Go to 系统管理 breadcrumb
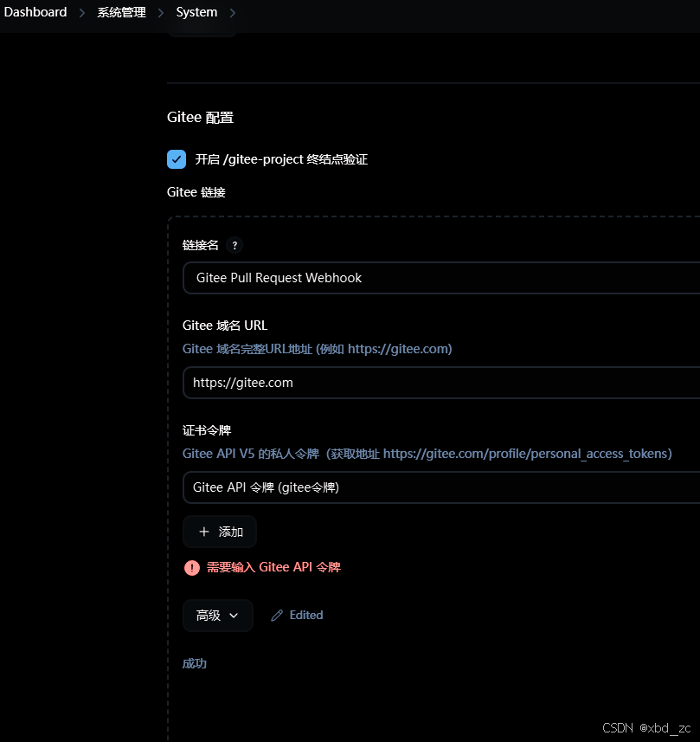The height and width of the screenshot is (742, 700). tap(121, 12)
